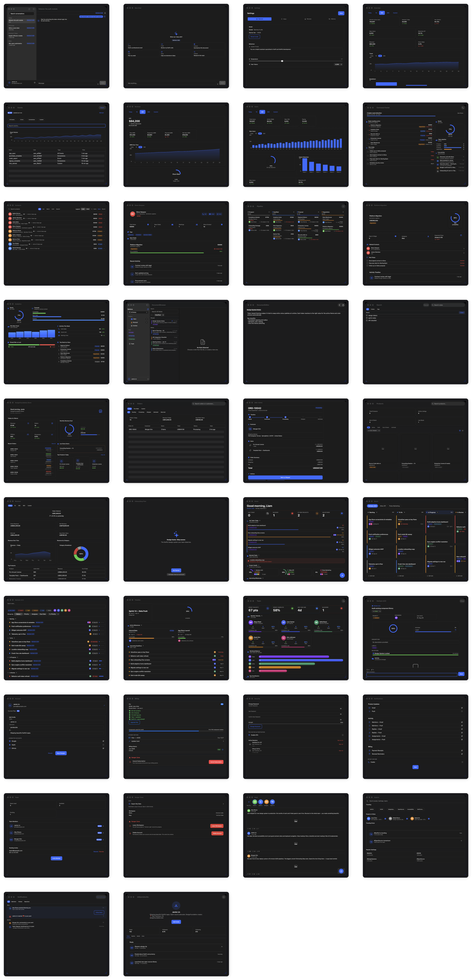Toggle the GitHub connected account switch
Viewport: 472px width, 980px height.
pos(103,748)
